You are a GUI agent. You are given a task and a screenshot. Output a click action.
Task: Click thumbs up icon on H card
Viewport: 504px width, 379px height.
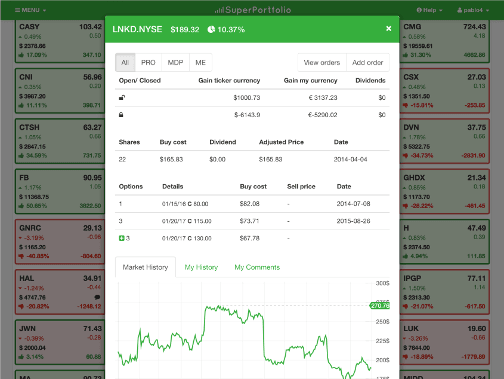pos(406,256)
